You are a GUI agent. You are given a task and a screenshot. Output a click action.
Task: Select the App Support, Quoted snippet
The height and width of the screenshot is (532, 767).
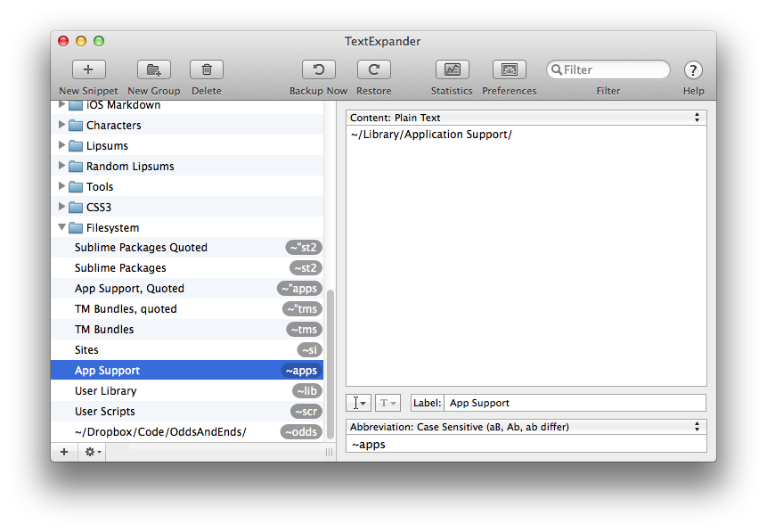pos(187,289)
